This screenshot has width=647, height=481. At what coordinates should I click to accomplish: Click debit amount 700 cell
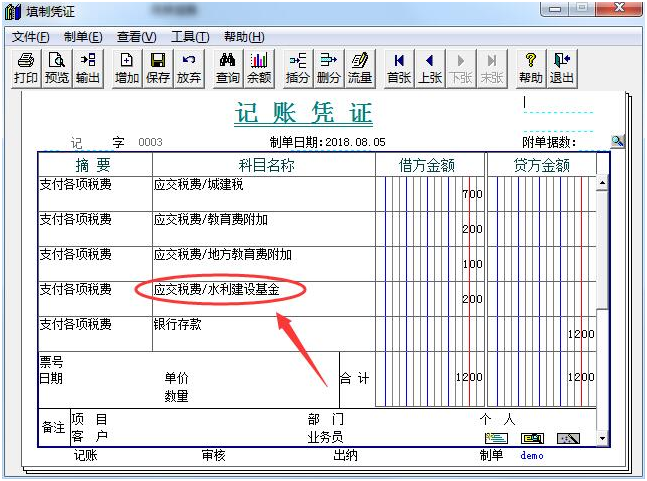[x=430, y=194]
